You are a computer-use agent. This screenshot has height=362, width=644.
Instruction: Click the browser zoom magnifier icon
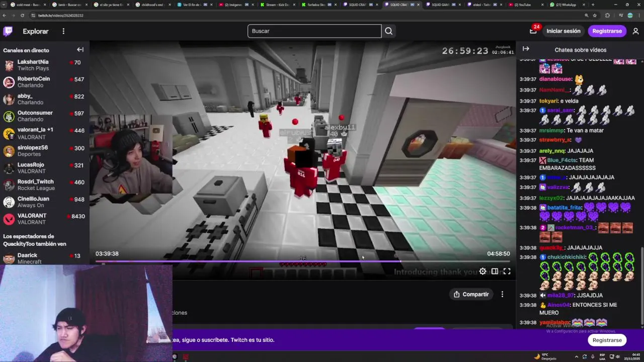[x=586, y=16]
